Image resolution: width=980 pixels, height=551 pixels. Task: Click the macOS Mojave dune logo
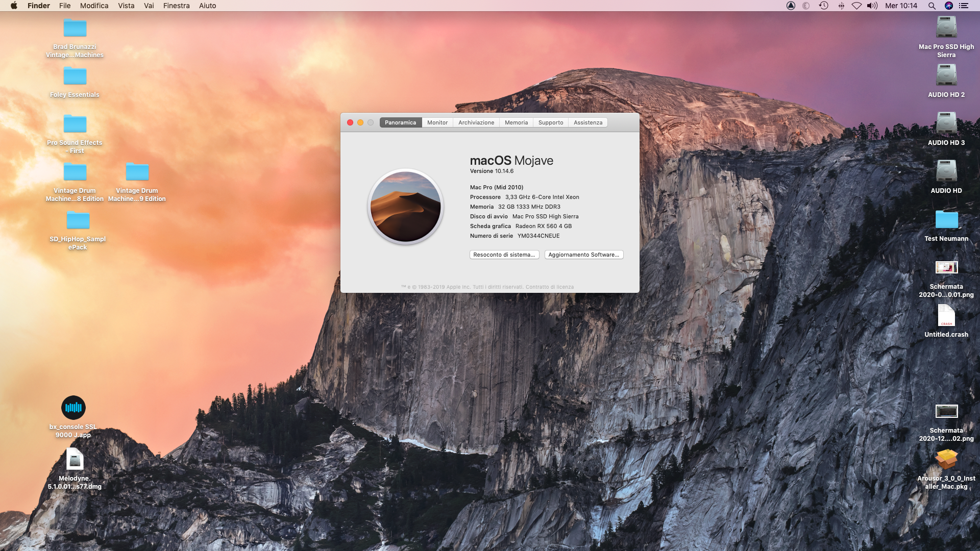click(406, 207)
